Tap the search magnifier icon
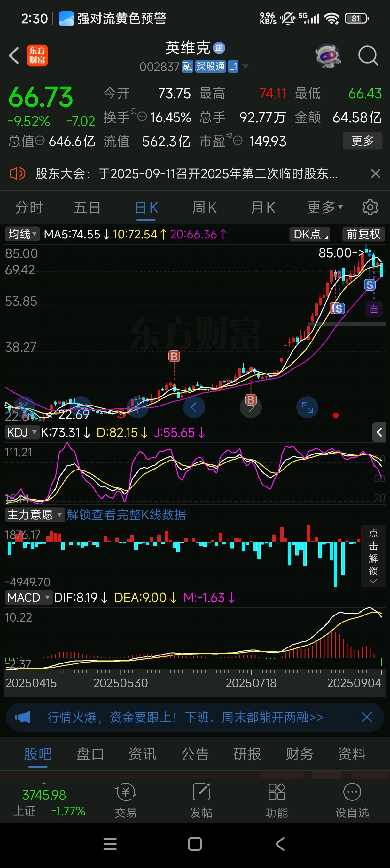The height and width of the screenshot is (868, 390). (368, 55)
